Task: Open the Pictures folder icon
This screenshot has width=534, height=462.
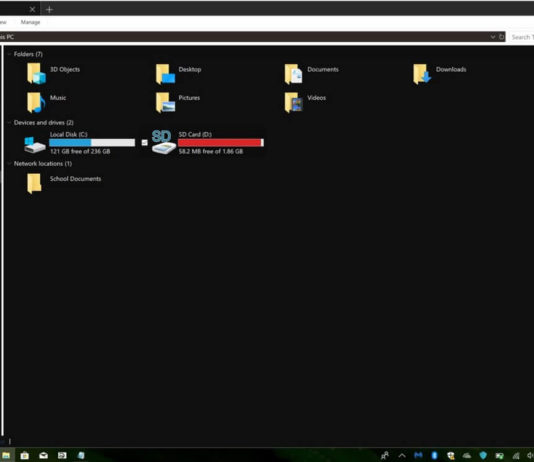Action: pos(165,102)
